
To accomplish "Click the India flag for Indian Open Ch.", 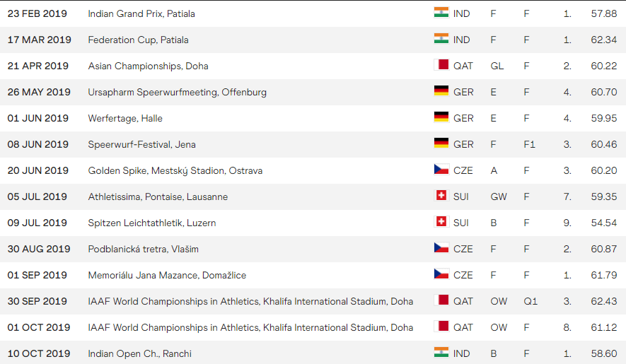I will pos(441,353).
